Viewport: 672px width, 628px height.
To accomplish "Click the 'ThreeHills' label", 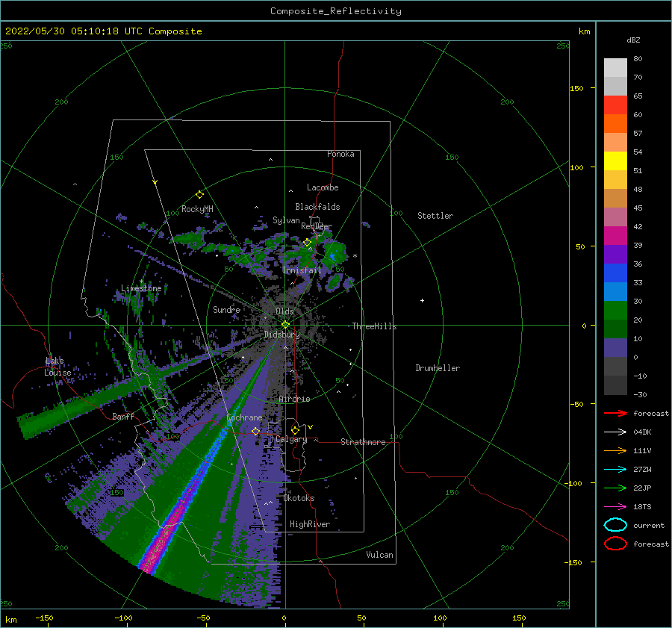I will [374, 326].
